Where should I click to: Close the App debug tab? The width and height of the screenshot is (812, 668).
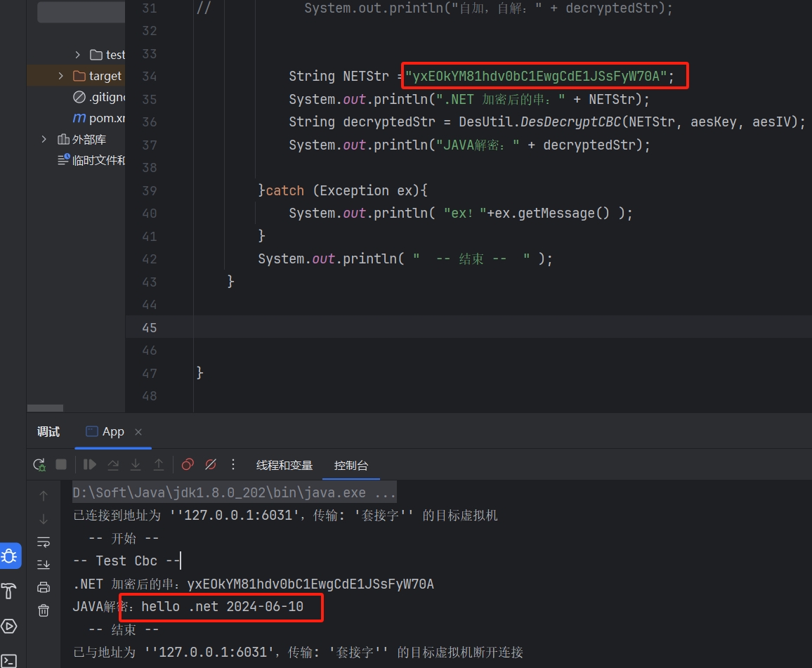(138, 432)
